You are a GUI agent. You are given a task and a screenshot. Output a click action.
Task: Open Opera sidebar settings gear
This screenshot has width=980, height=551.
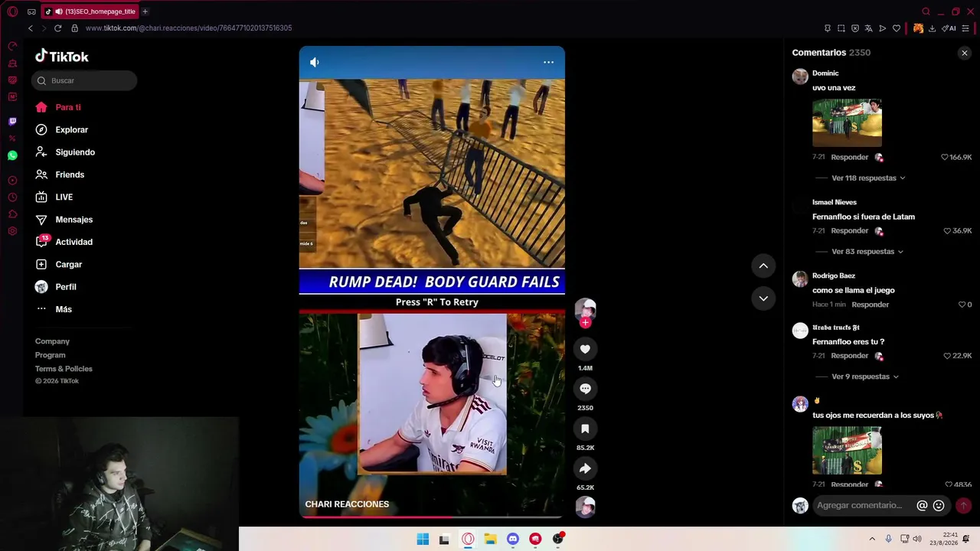click(x=12, y=231)
